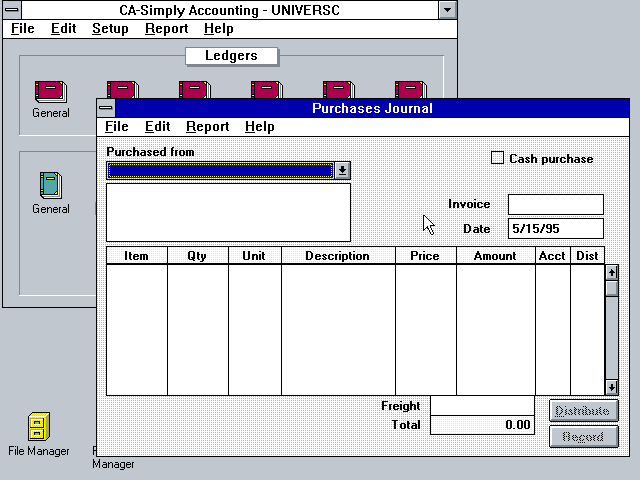Image resolution: width=640 pixels, height=480 pixels.
Task: Click the Total field showing 0.00
Action: pos(482,425)
